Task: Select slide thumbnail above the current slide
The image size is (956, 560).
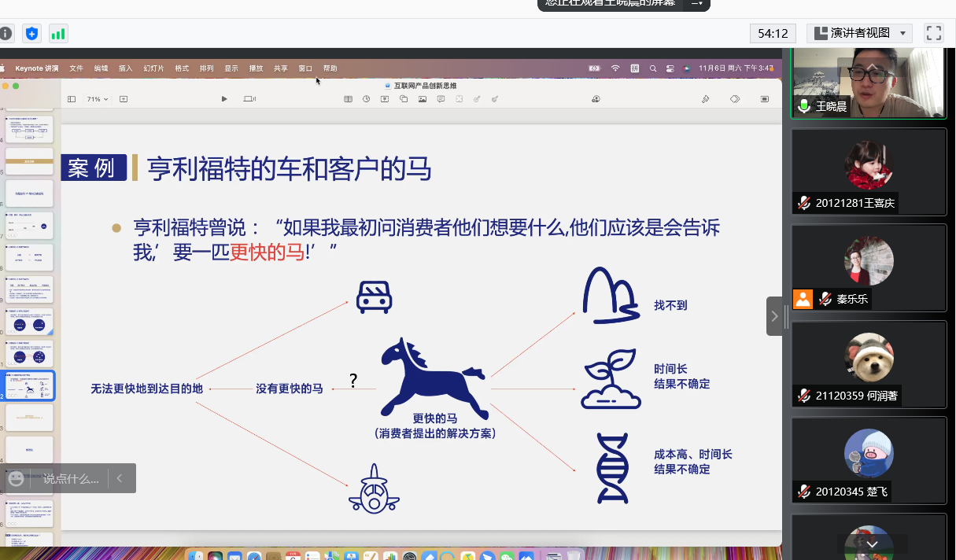Action: [30, 352]
